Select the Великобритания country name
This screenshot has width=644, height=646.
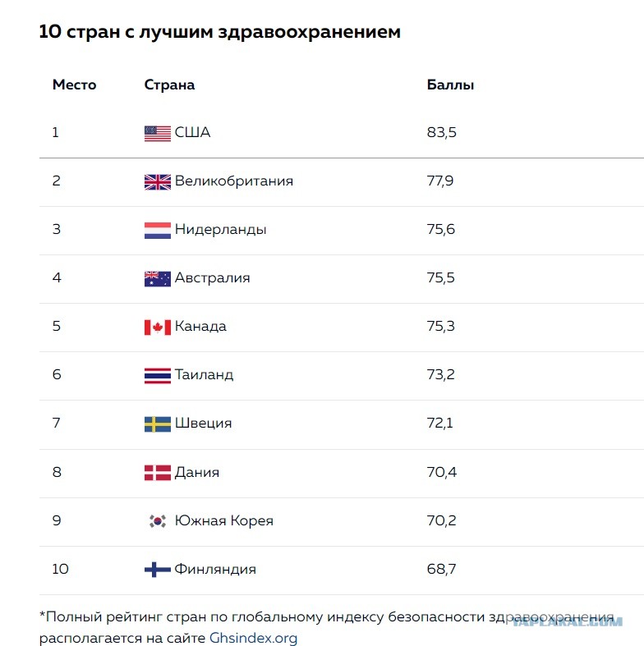coord(234,181)
